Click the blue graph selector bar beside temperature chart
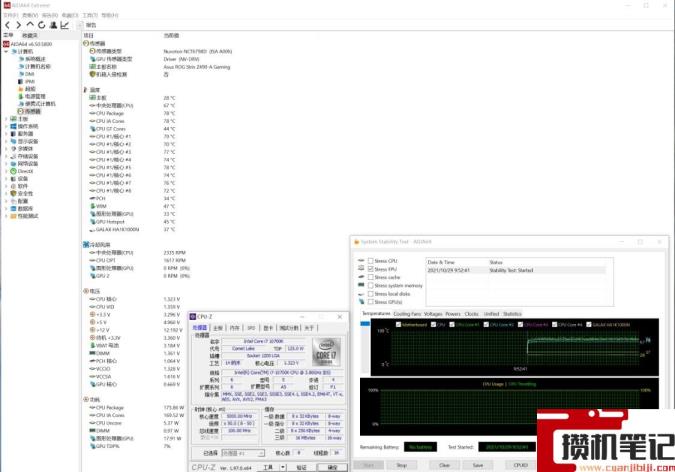 (365, 324)
